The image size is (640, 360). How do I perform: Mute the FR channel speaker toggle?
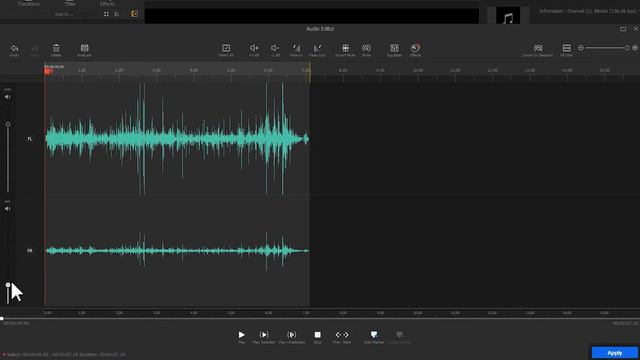coord(7,209)
